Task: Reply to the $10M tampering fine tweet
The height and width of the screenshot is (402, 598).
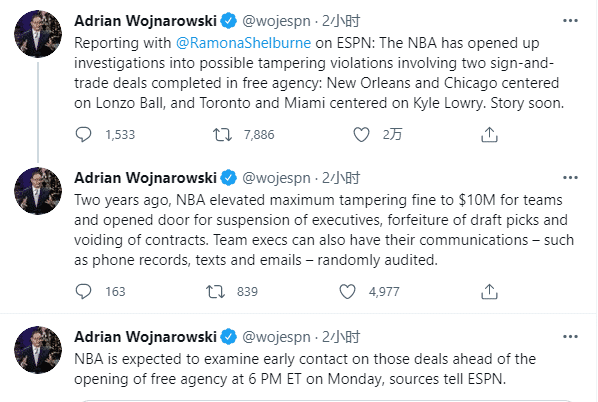Action: point(83,292)
